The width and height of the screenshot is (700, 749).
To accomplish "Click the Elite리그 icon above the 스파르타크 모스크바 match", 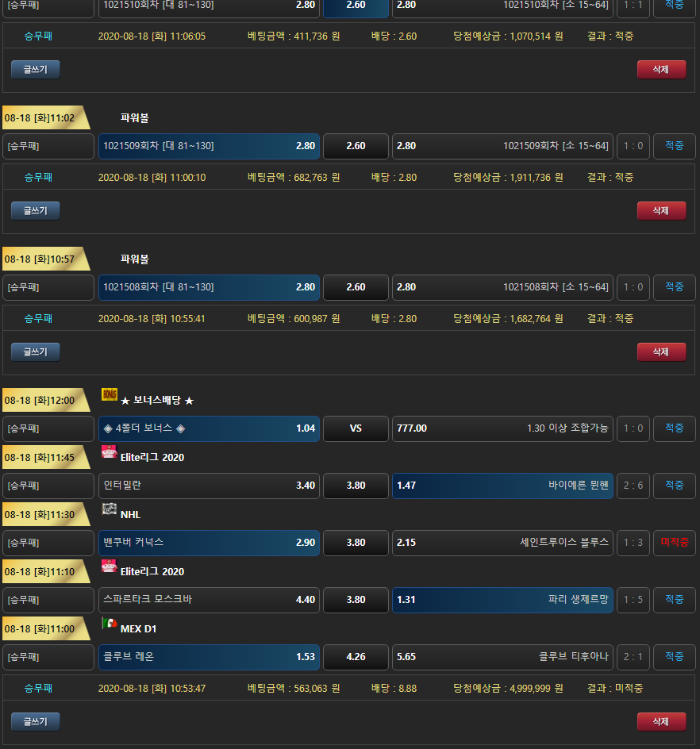I will coord(109,567).
